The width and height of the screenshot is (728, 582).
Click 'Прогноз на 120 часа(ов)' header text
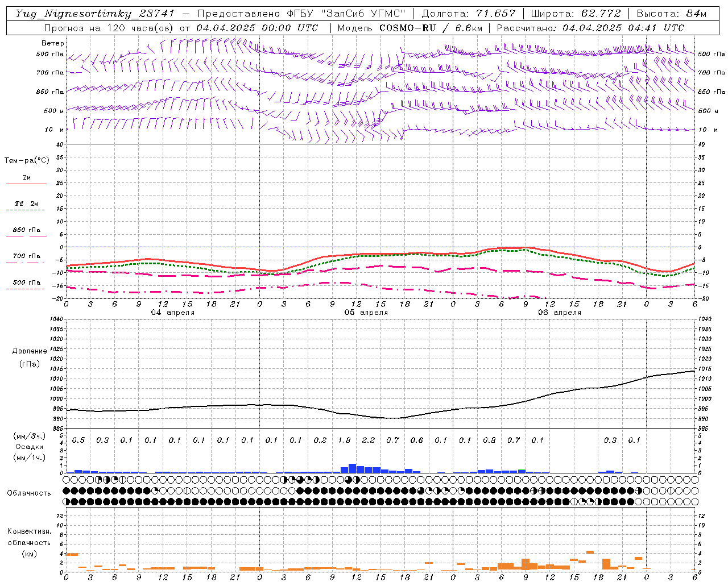click(x=110, y=28)
